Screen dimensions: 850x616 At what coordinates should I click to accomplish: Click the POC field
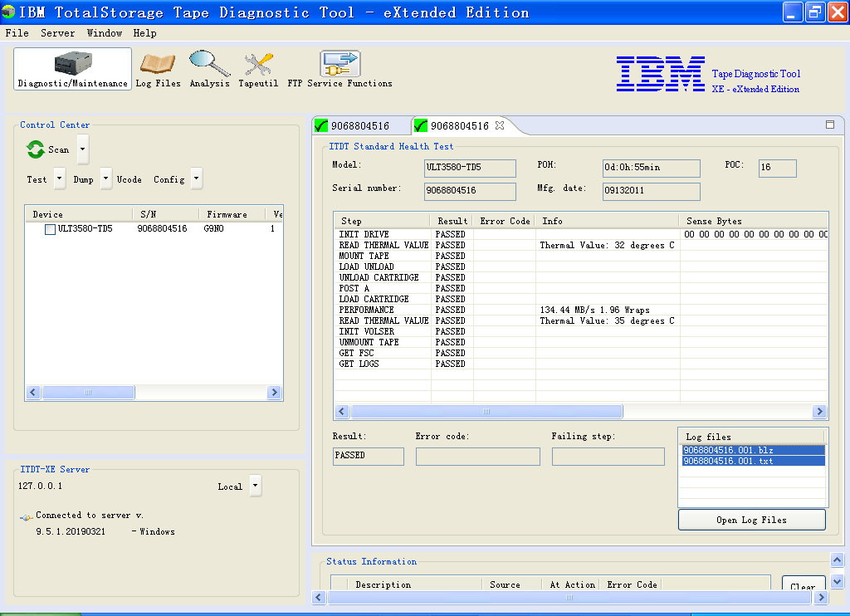coord(777,168)
